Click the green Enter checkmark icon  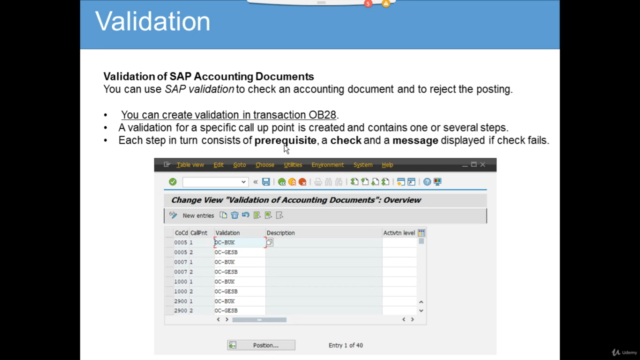point(173,182)
